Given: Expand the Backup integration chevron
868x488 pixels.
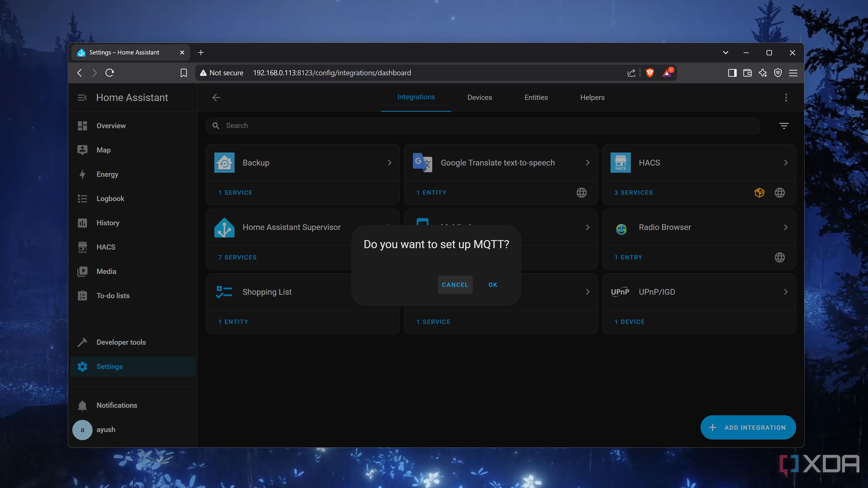Looking at the screenshot, I should (x=389, y=163).
